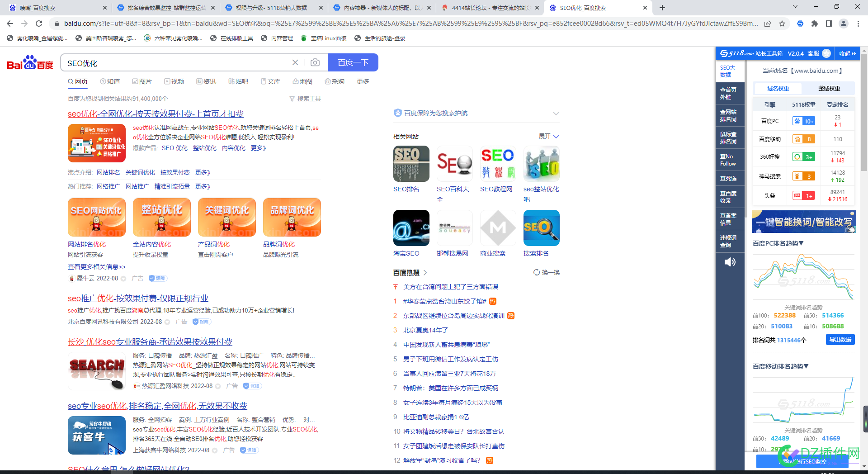Click 导出数据 button
Screen dimensions: 868x474
click(x=840, y=340)
